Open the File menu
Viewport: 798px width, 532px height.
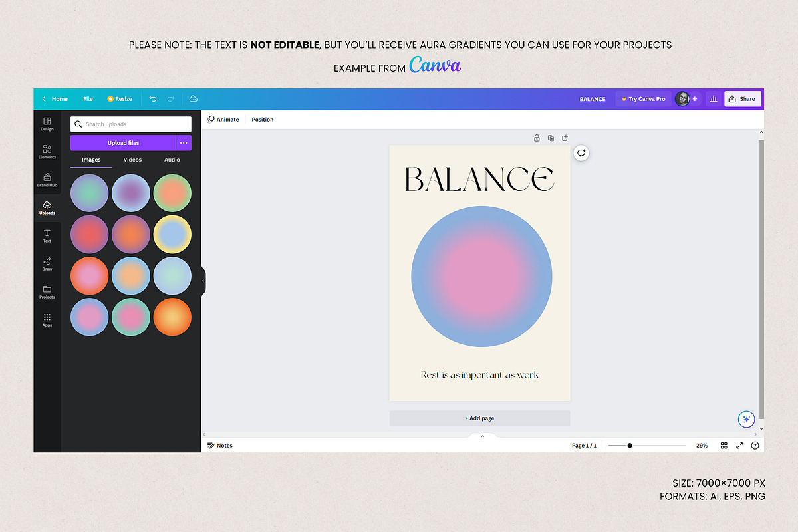tap(88, 99)
